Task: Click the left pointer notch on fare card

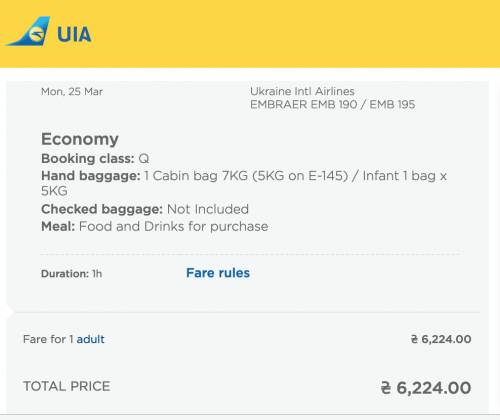Action: pyautogui.click(x=10, y=312)
